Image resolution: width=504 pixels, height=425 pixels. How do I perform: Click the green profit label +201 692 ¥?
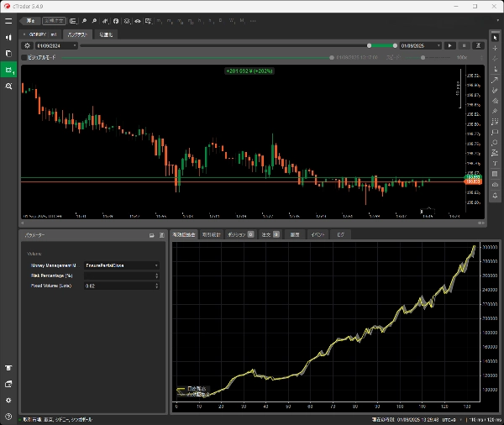pyautogui.click(x=249, y=71)
